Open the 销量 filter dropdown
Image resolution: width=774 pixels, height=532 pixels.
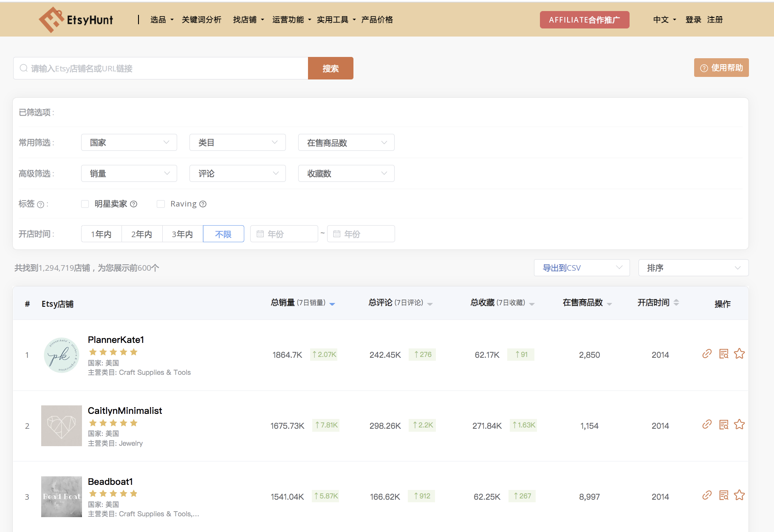click(x=129, y=173)
